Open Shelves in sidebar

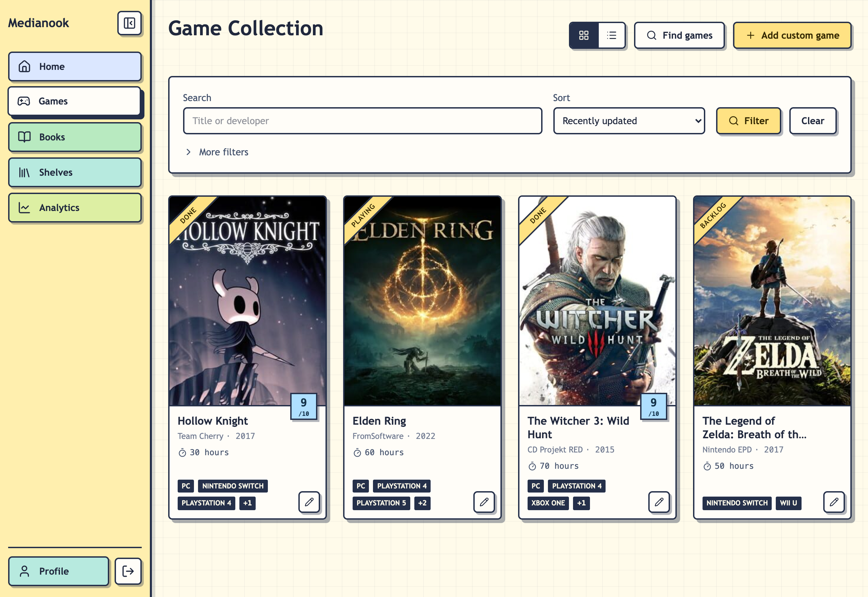click(x=75, y=172)
